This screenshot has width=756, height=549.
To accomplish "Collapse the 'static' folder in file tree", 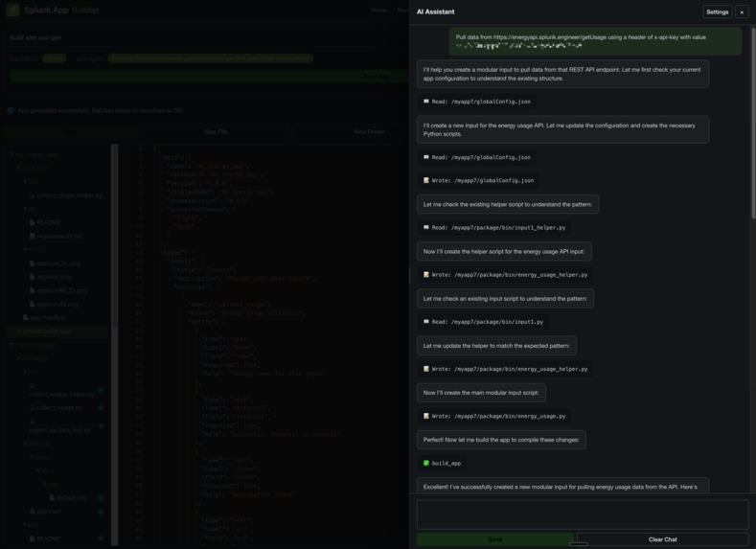I will pos(34,249).
